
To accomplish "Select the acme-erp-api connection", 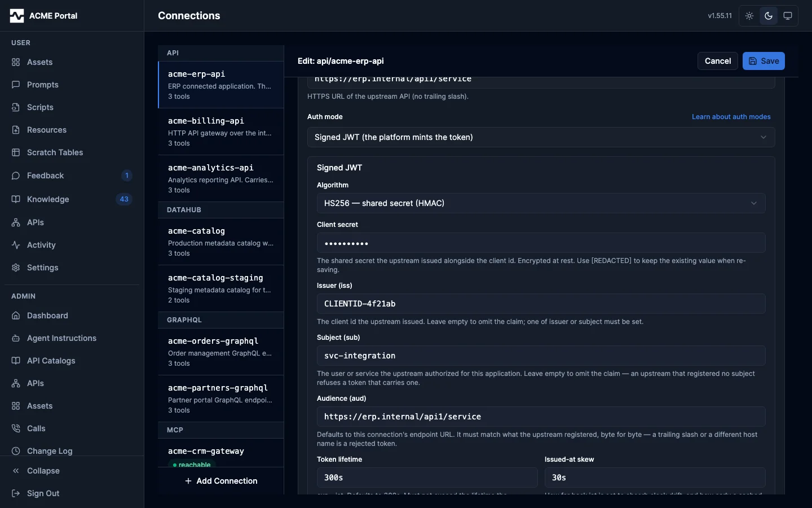I will click(x=221, y=85).
